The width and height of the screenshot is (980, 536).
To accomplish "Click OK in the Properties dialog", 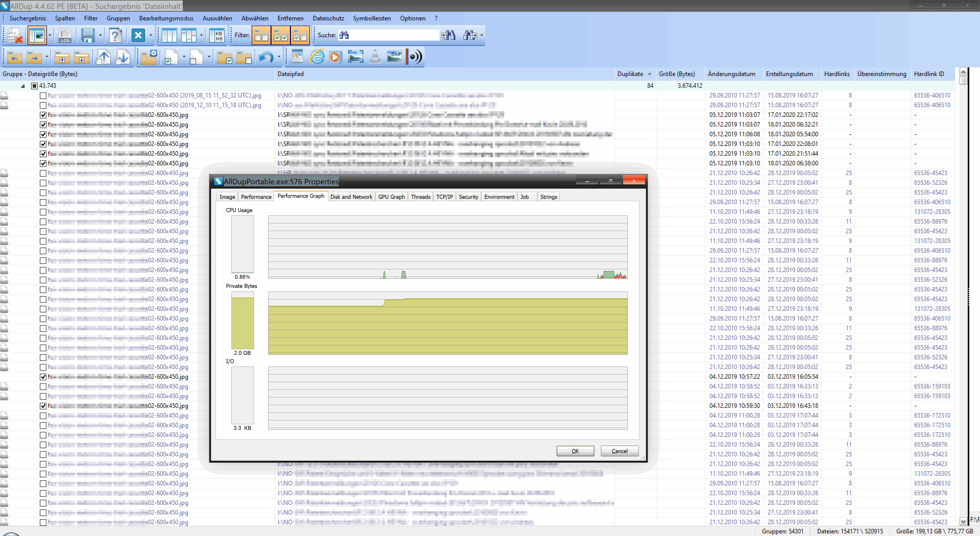I will point(575,451).
